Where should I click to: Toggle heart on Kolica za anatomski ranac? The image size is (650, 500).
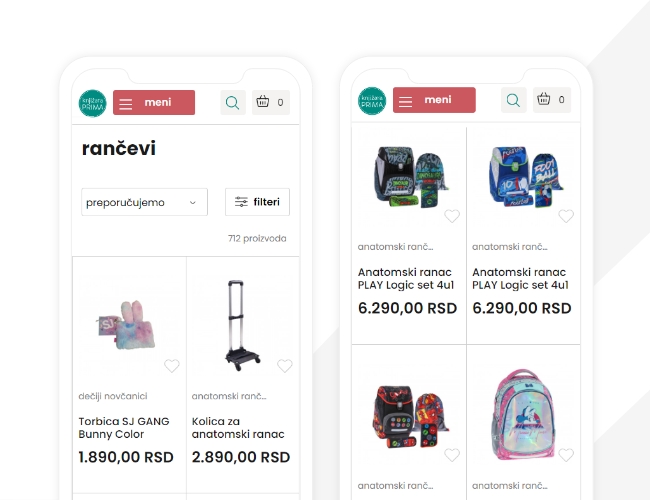[285, 366]
